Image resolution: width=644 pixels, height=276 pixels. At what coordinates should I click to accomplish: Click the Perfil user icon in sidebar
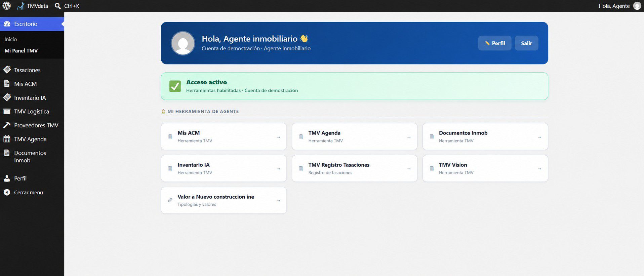click(x=7, y=178)
